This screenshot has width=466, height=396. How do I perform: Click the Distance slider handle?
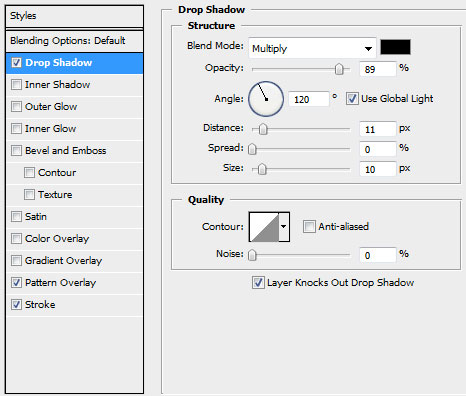(x=263, y=129)
